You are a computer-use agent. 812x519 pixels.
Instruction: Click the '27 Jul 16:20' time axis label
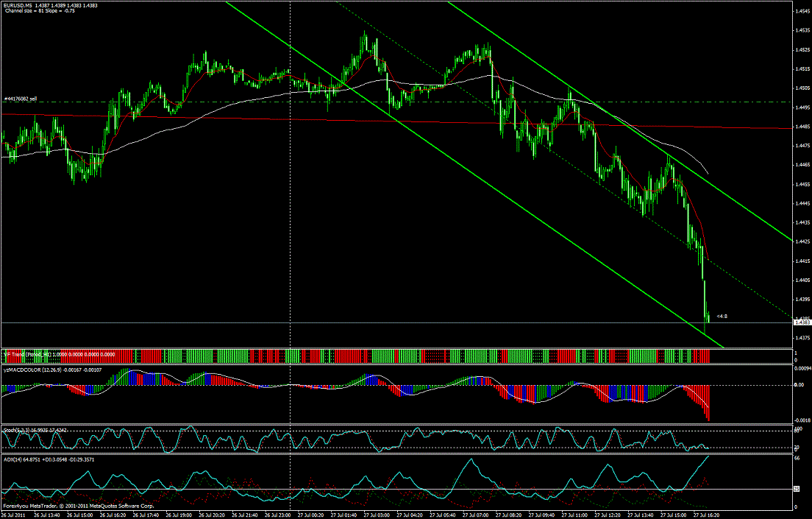[x=706, y=515]
